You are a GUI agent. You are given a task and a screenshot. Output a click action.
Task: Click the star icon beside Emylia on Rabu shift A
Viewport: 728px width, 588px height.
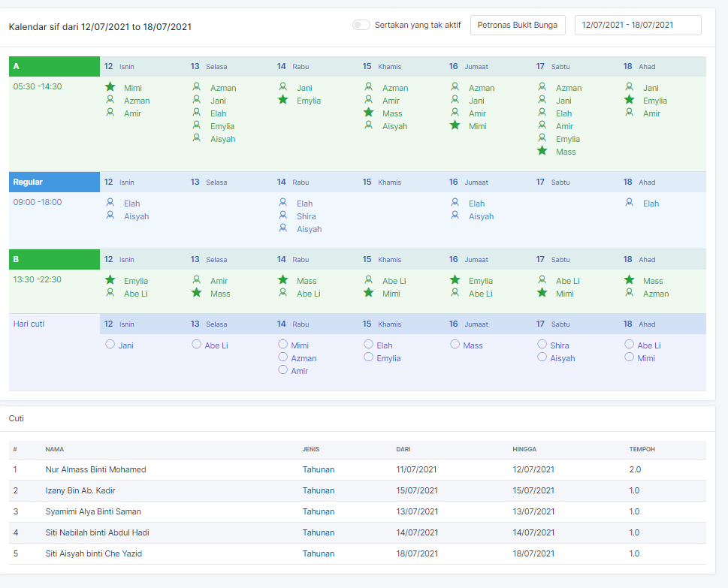coord(282,99)
